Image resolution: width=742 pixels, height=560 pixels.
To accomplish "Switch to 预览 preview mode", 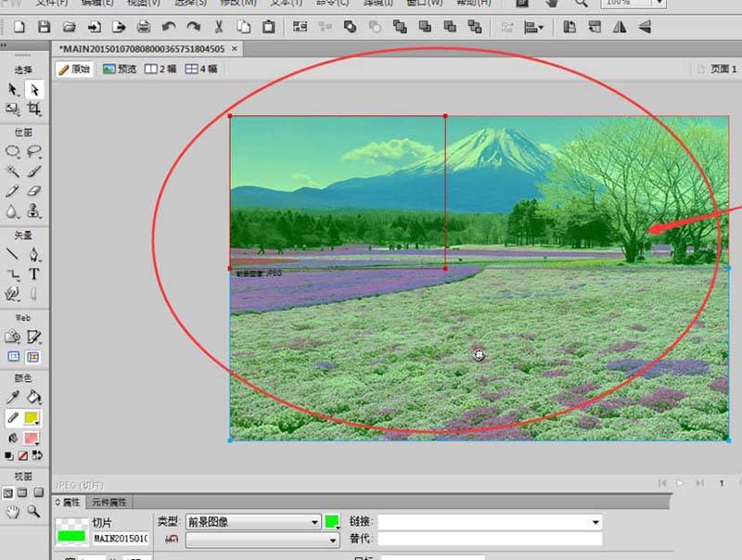I will (120, 69).
